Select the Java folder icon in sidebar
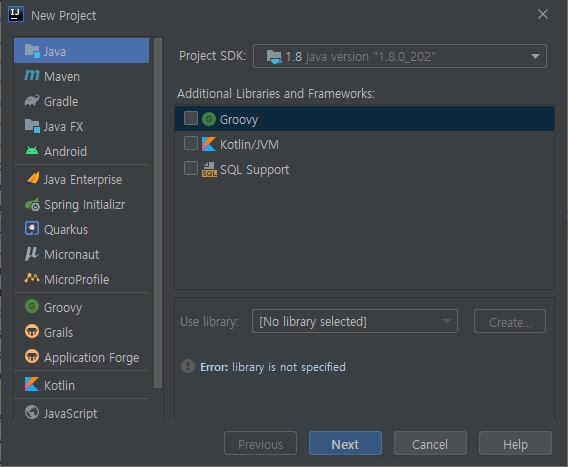 (32, 51)
